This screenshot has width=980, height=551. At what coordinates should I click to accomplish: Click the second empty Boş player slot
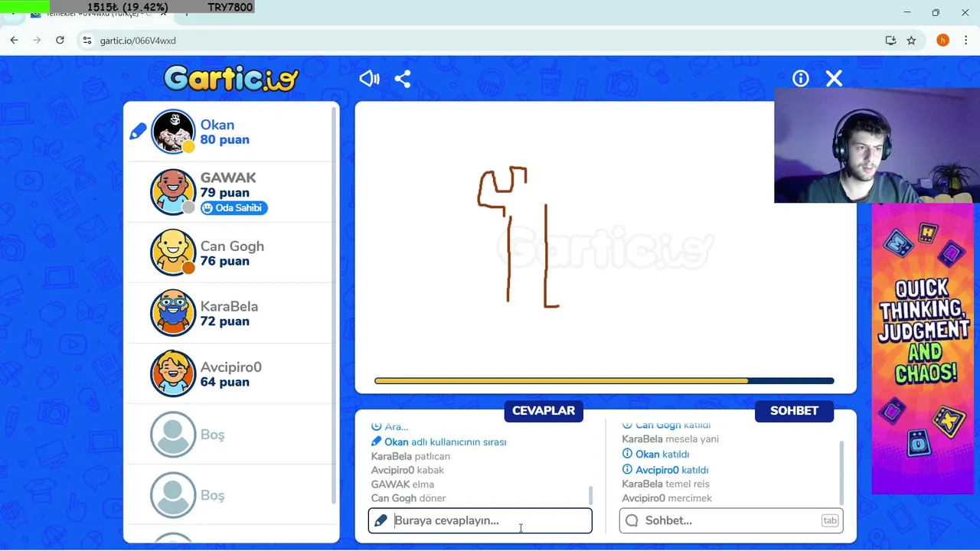click(x=230, y=495)
